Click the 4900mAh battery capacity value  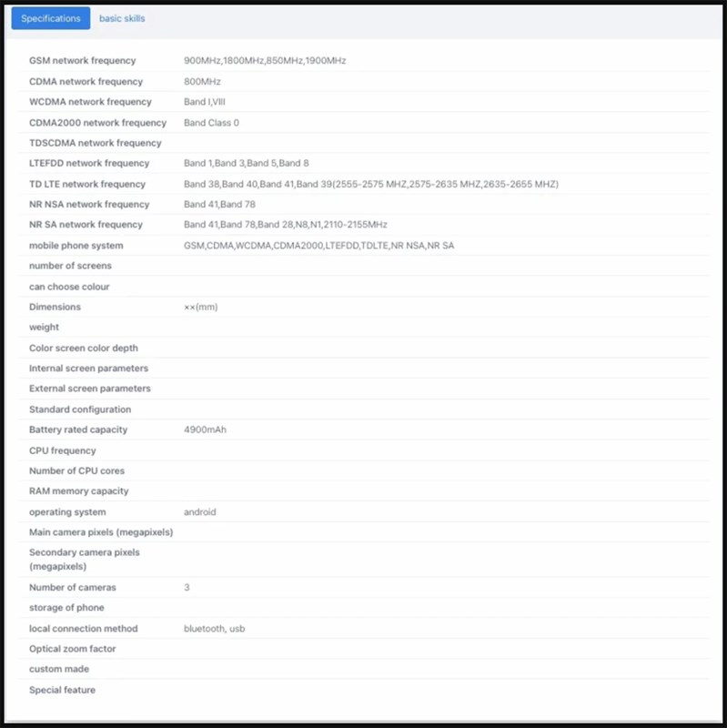click(x=205, y=430)
